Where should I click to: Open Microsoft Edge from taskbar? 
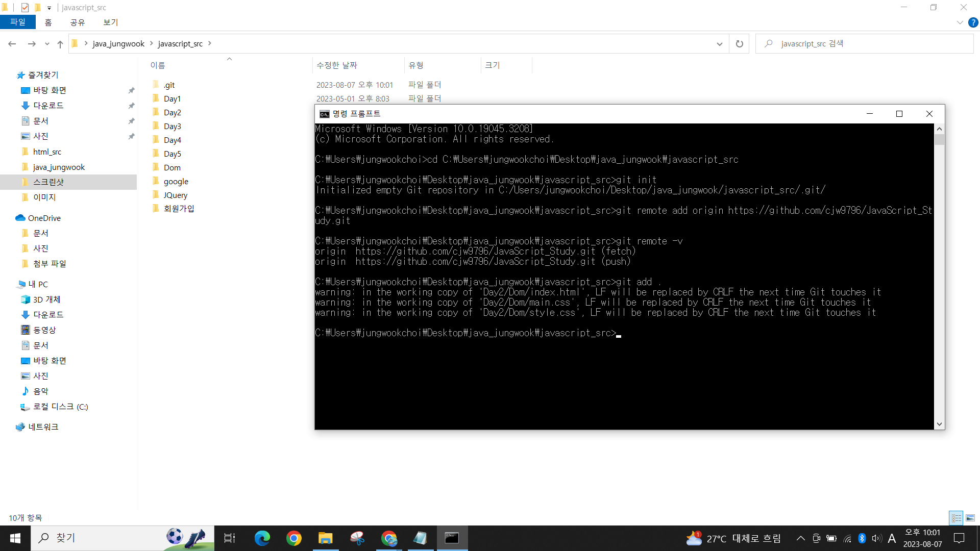(x=262, y=538)
